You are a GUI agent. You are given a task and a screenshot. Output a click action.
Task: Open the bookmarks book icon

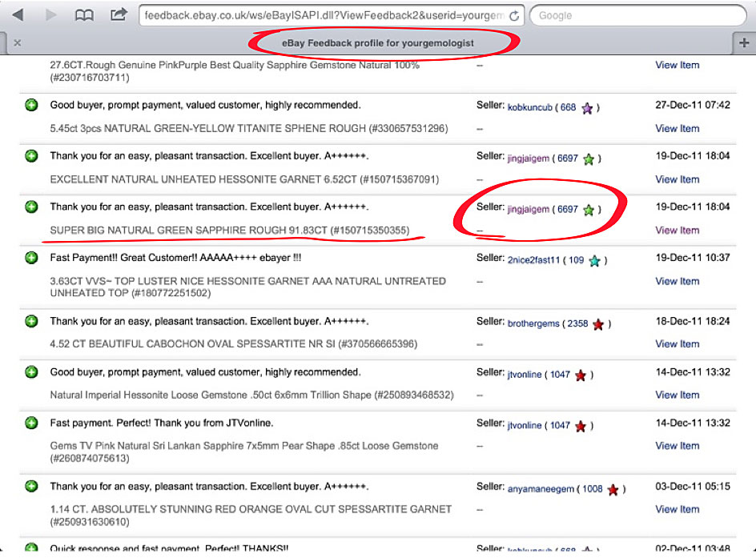[x=84, y=15]
